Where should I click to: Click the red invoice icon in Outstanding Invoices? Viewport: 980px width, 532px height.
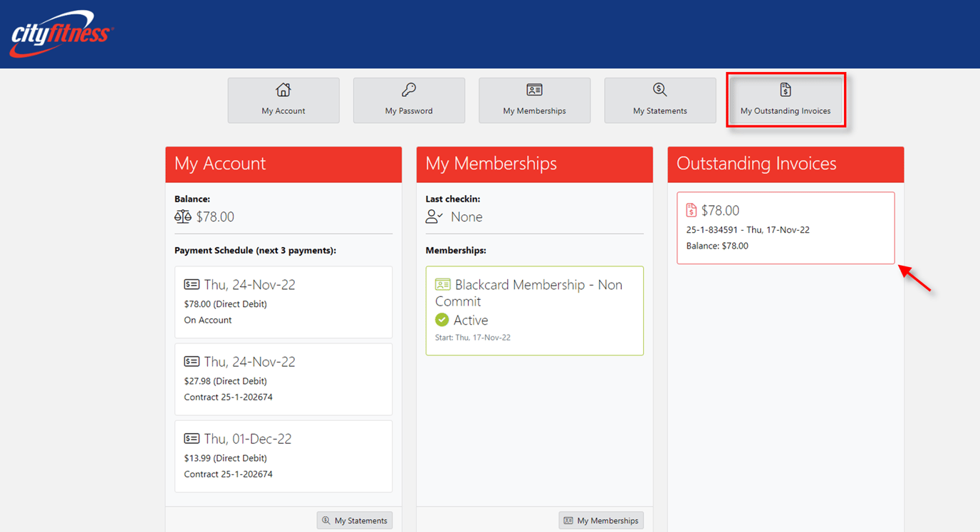pos(691,210)
